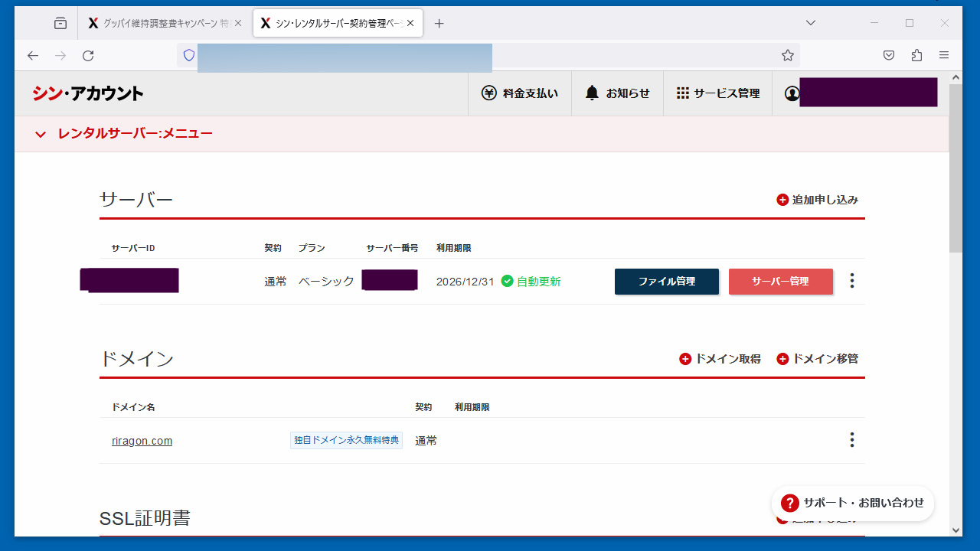Open サービス管理 grid menu

(x=717, y=93)
